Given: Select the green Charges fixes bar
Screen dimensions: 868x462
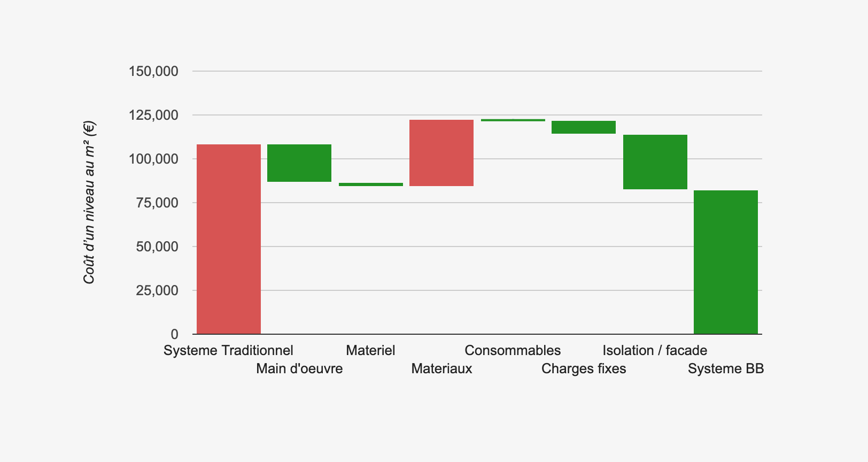Looking at the screenshot, I should click(584, 127).
